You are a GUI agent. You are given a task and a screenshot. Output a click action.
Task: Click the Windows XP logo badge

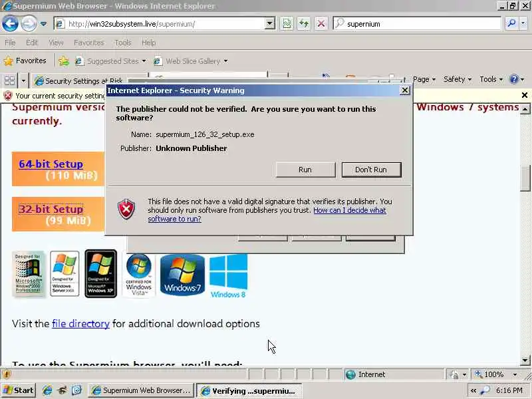101,274
